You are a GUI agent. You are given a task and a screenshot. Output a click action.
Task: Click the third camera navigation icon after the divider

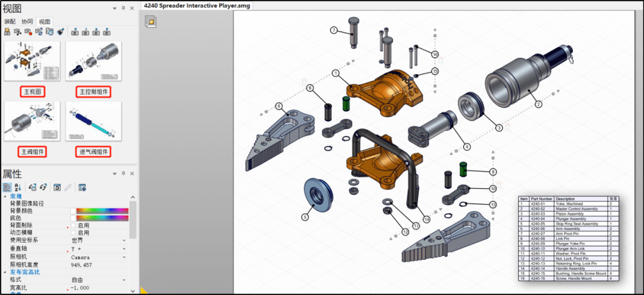click(x=96, y=31)
